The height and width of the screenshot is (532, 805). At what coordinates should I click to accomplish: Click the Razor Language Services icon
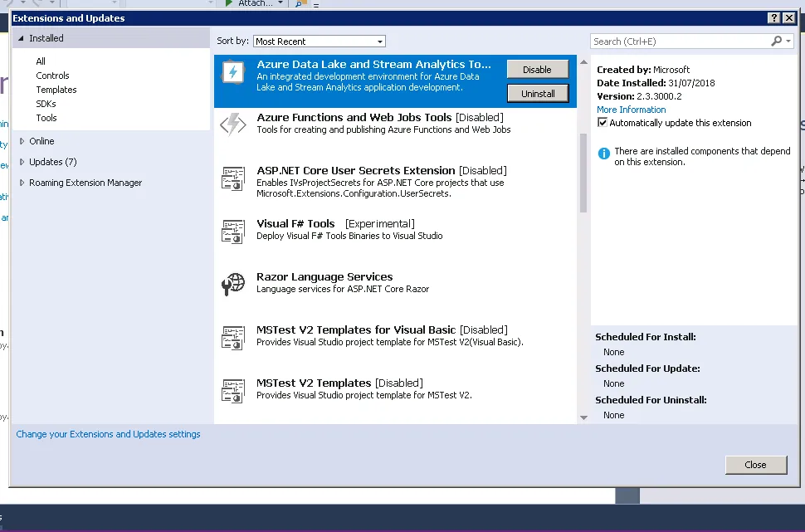tap(233, 285)
